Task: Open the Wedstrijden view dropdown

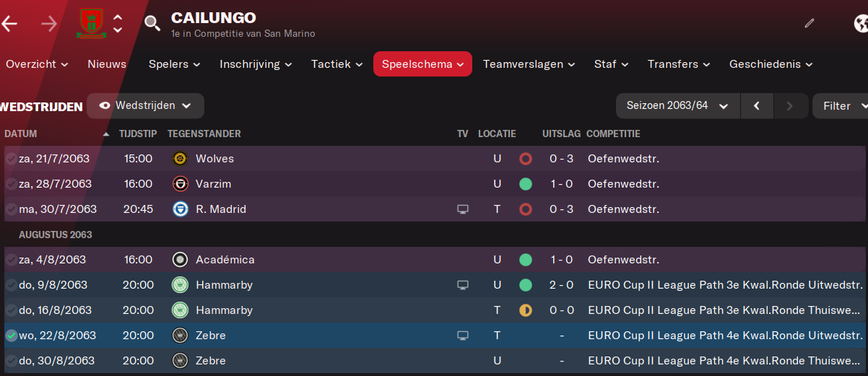Action: coord(145,105)
